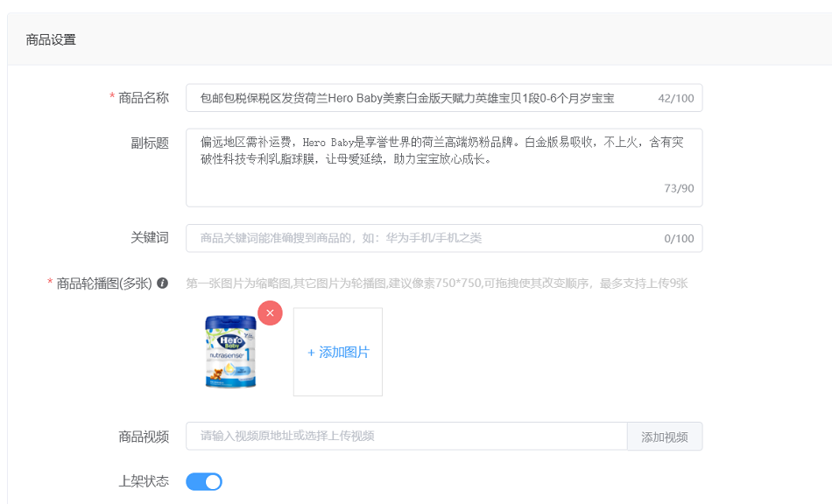The image size is (832, 504).
Task: Select the Hero Baby milk powder thumbnail
Action: coord(231,352)
